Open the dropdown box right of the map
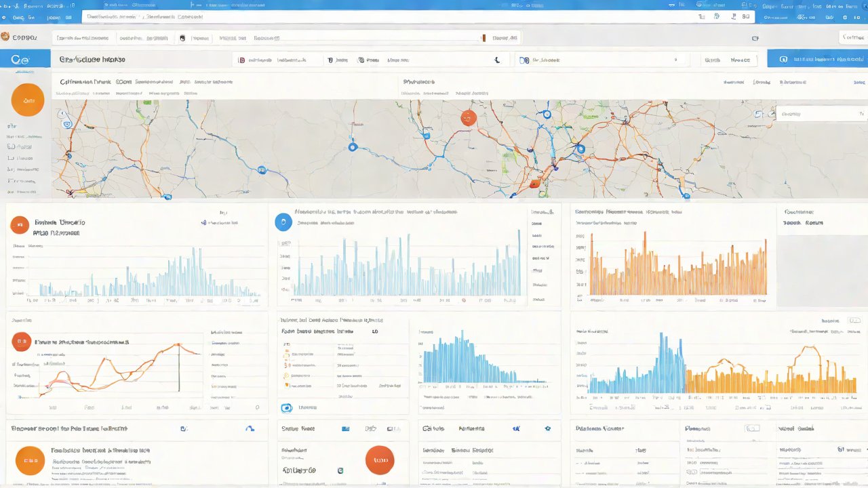Screen dimensions: 868x488 tap(821, 114)
